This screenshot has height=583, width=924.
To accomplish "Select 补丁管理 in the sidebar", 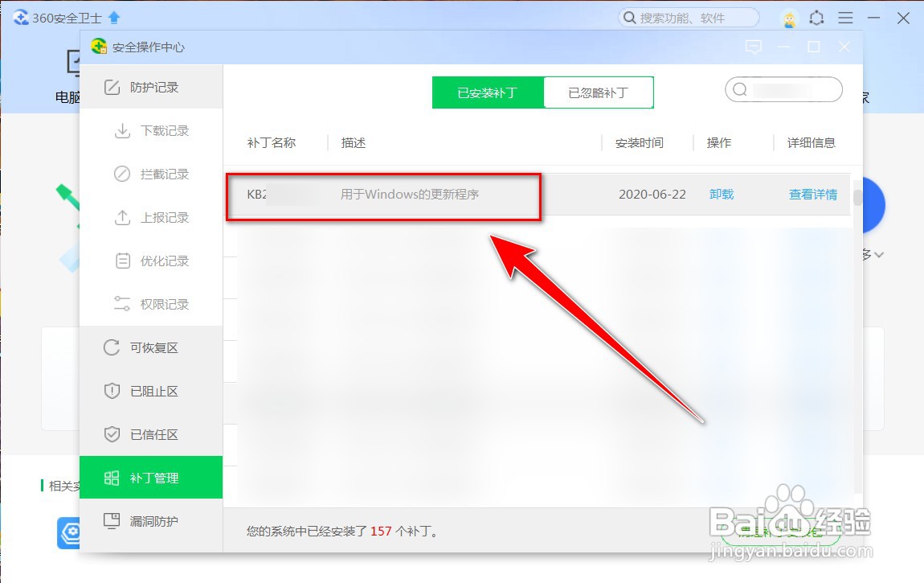I will click(151, 478).
